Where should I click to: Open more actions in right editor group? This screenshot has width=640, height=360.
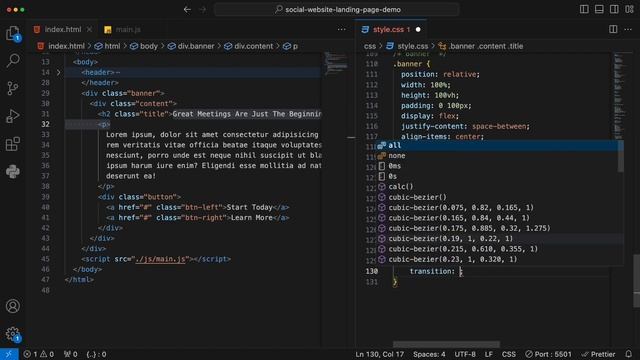[628, 29]
